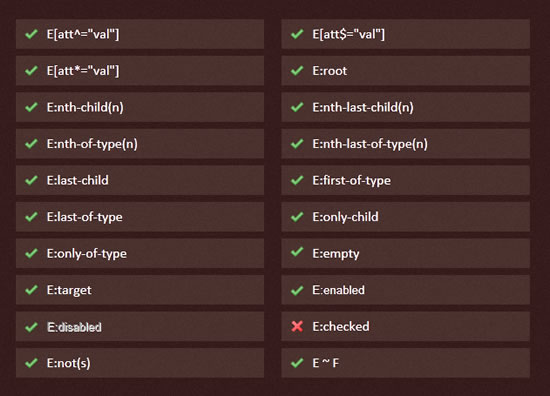Viewport: 550px width, 396px height.
Task: Click the green check beside E[att$="val"]
Action: [297, 34]
